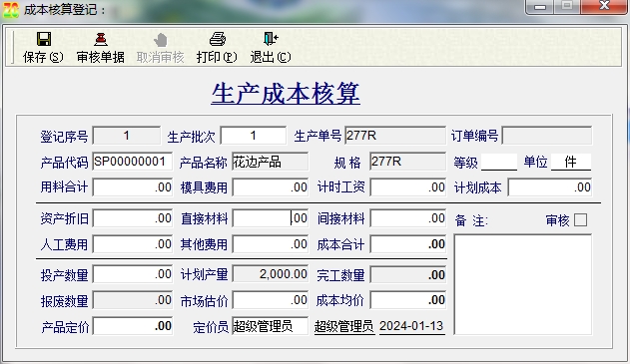The width and height of the screenshot is (630, 364).
Task: Click into the 间接材料 field
Action: [407, 218]
